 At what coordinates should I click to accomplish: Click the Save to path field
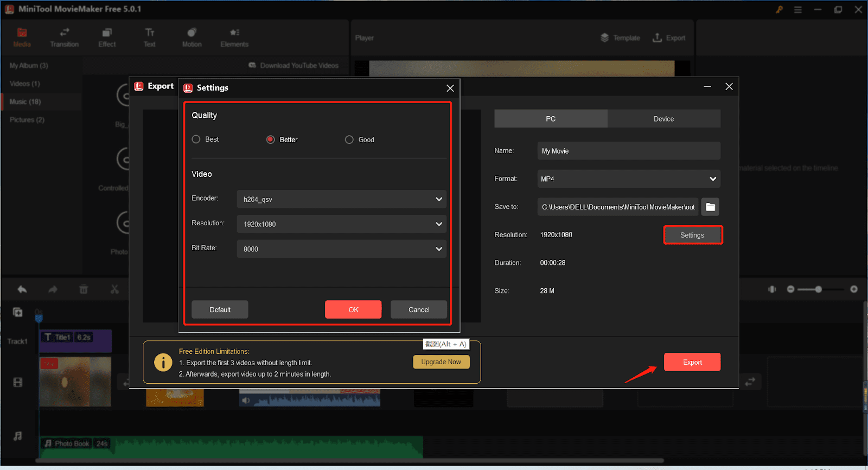pos(618,207)
